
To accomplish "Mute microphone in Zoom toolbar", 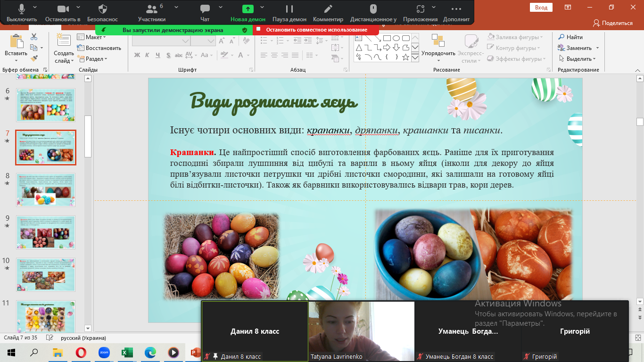I will pos(22,12).
